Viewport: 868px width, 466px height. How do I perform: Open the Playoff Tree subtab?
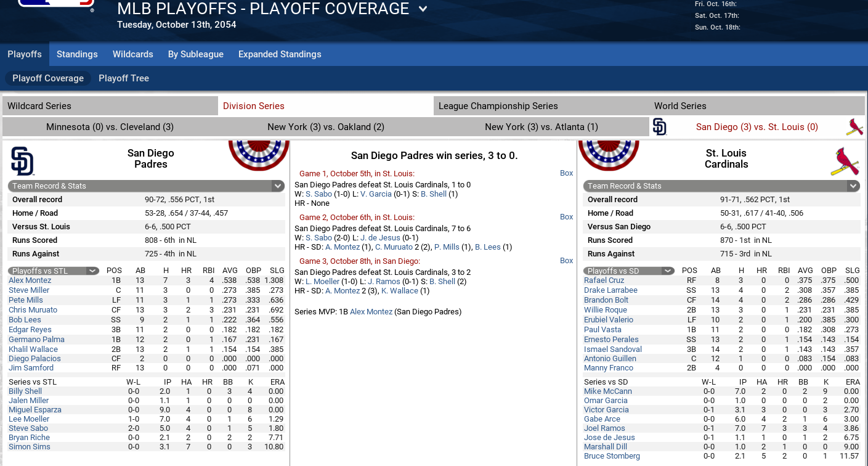[x=124, y=78]
